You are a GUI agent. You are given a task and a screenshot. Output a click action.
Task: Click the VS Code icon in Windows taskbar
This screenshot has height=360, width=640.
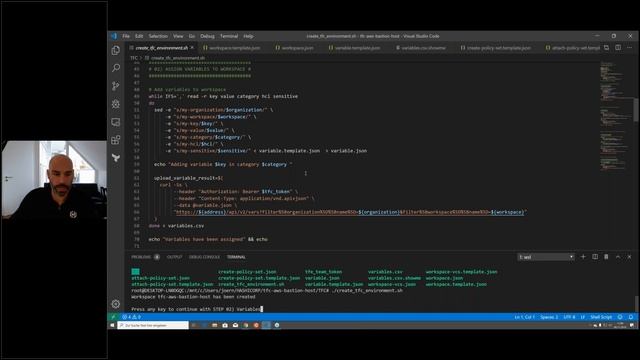[266, 325]
